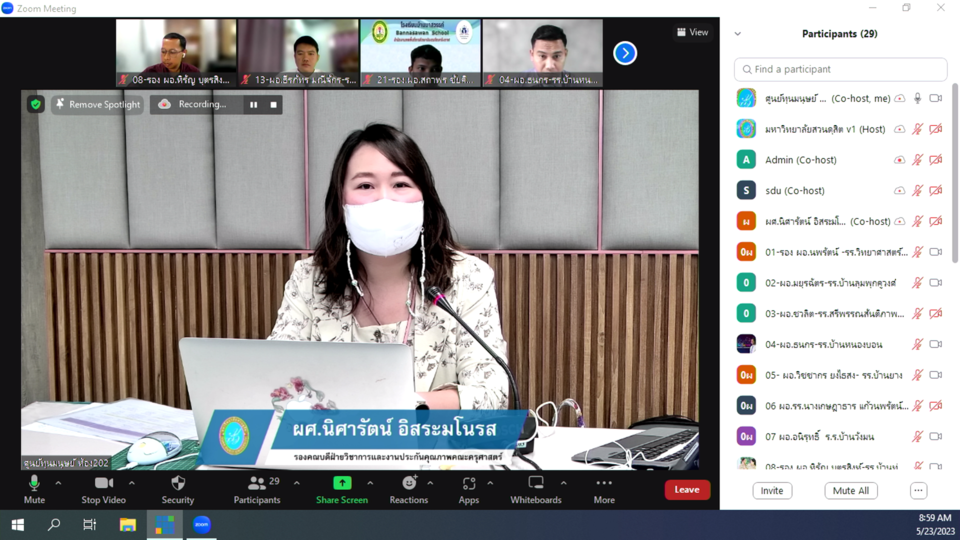
Task: Click the Find a participant search field
Action: click(x=841, y=69)
